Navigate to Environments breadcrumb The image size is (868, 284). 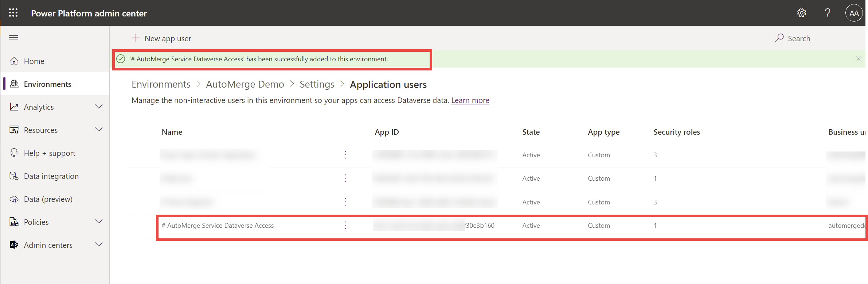click(x=161, y=84)
